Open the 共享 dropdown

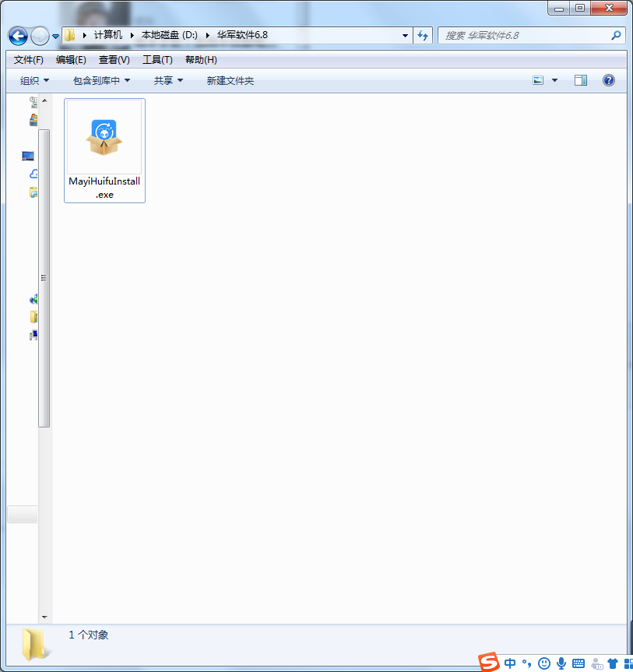click(x=168, y=80)
